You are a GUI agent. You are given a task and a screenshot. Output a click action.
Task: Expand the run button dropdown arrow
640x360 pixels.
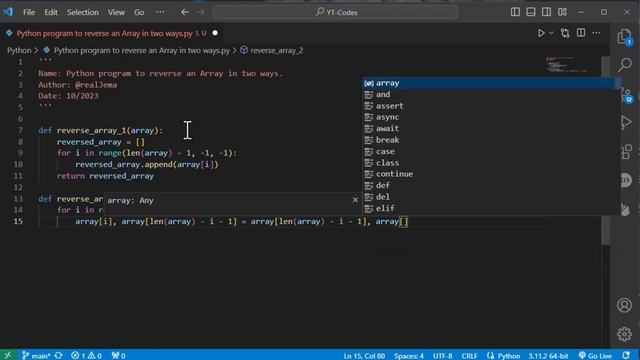(551, 33)
